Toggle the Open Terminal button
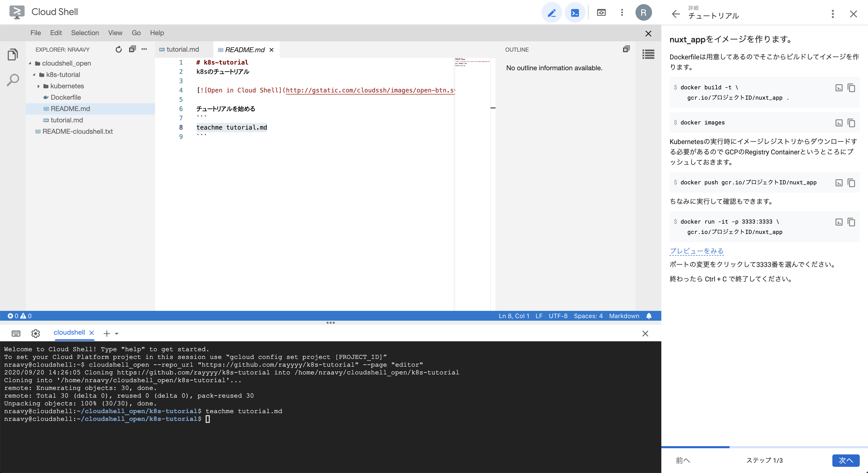This screenshot has width=868, height=473. (575, 13)
